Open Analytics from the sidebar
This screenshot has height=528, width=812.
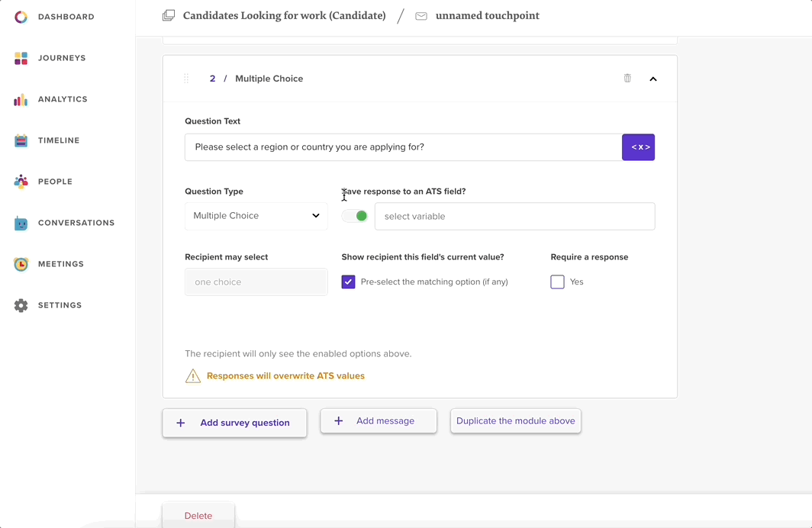click(63, 99)
